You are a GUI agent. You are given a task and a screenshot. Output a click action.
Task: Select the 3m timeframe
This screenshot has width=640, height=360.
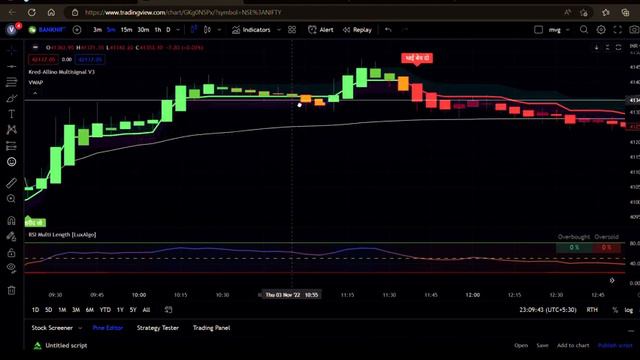pos(97,30)
